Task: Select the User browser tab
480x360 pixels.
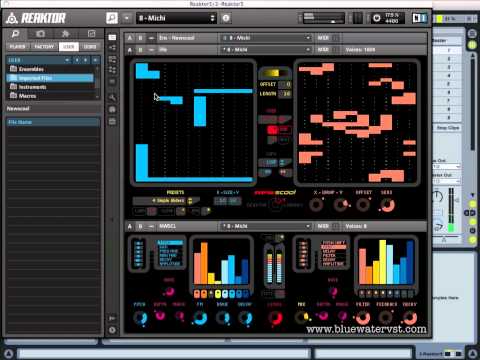Action: (x=69, y=47)
